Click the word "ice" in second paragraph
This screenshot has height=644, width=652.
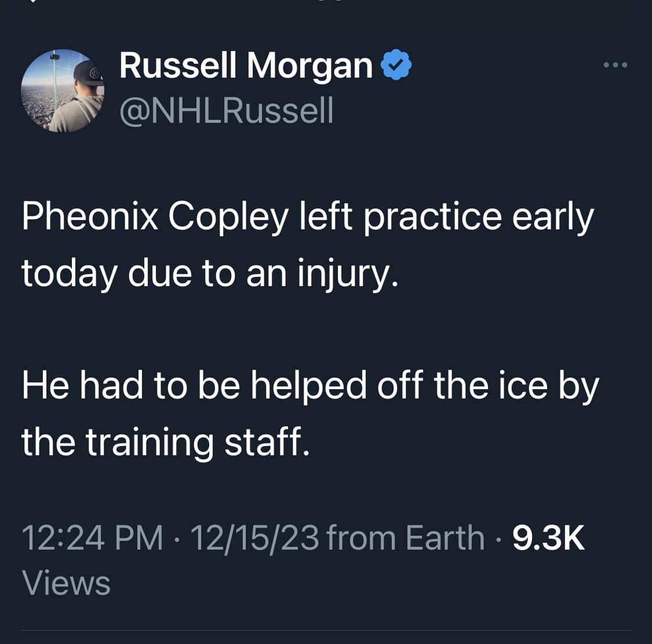coord(523,386)
